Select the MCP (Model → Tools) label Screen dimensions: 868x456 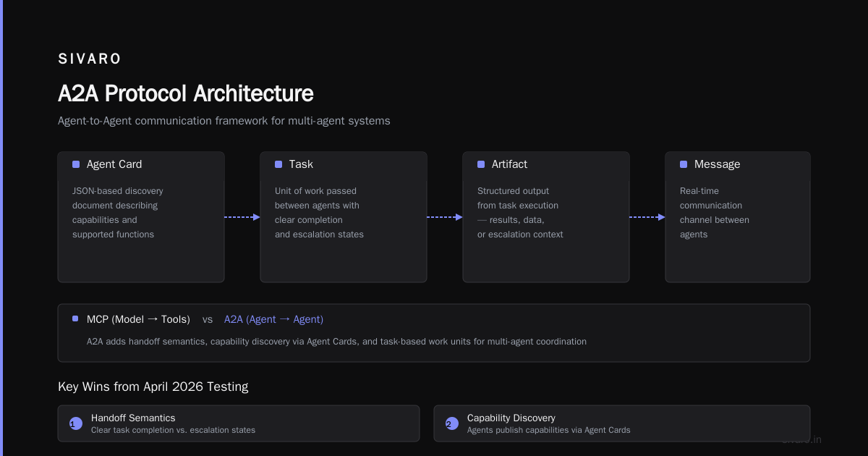click(138, 319)
